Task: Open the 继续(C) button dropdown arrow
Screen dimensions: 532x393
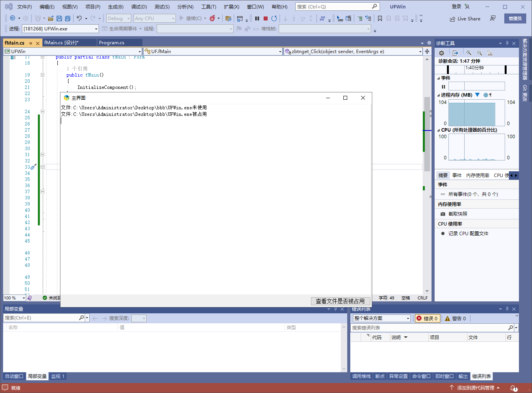Action: (205, 18)
